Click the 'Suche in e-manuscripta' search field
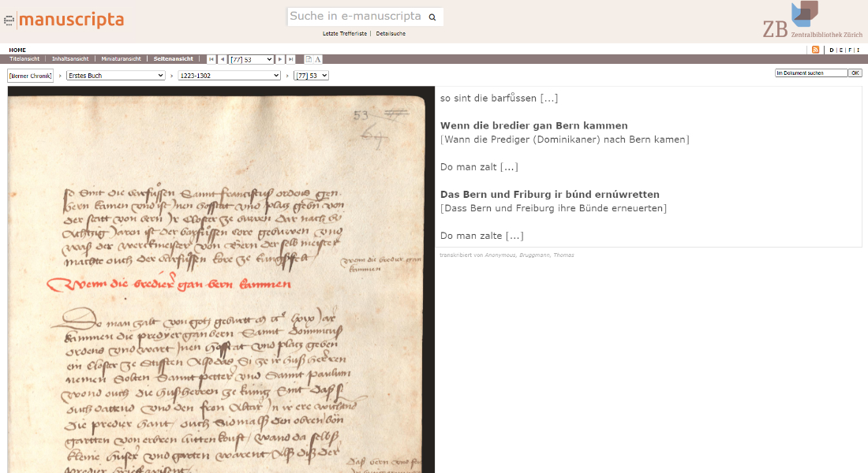868x473 pixels. [357, 17]
